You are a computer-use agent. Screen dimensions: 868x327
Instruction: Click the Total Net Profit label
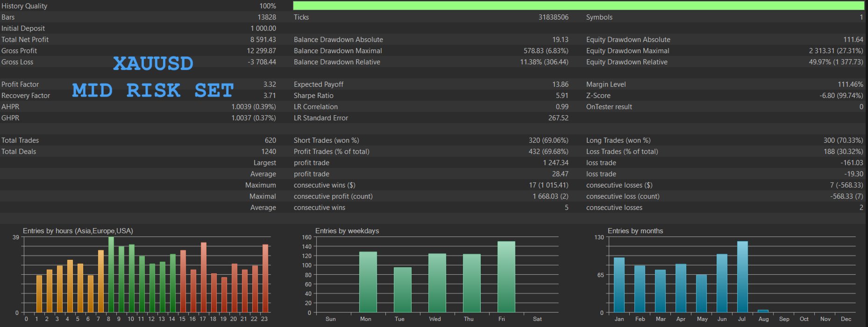coord(25,40)
